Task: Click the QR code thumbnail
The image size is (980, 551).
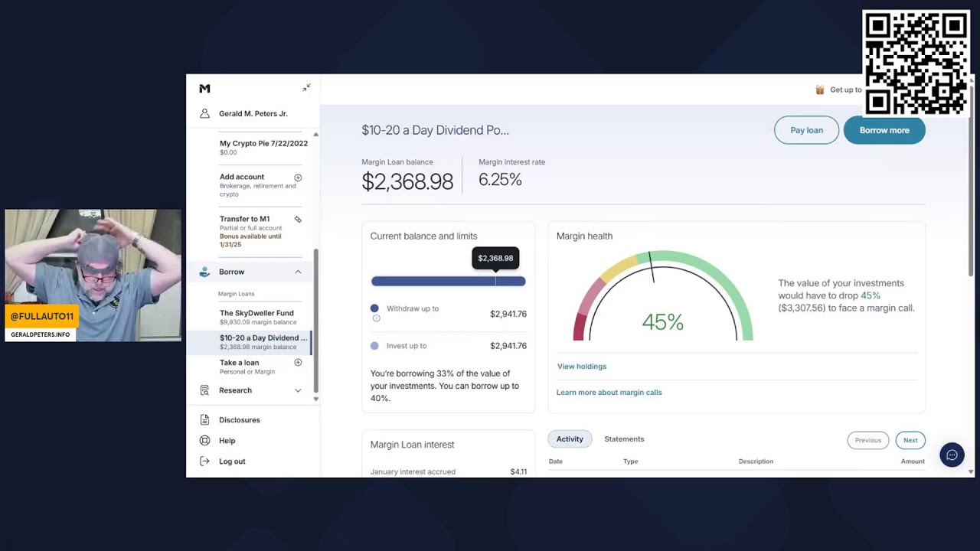Action: tap(916, 63)
